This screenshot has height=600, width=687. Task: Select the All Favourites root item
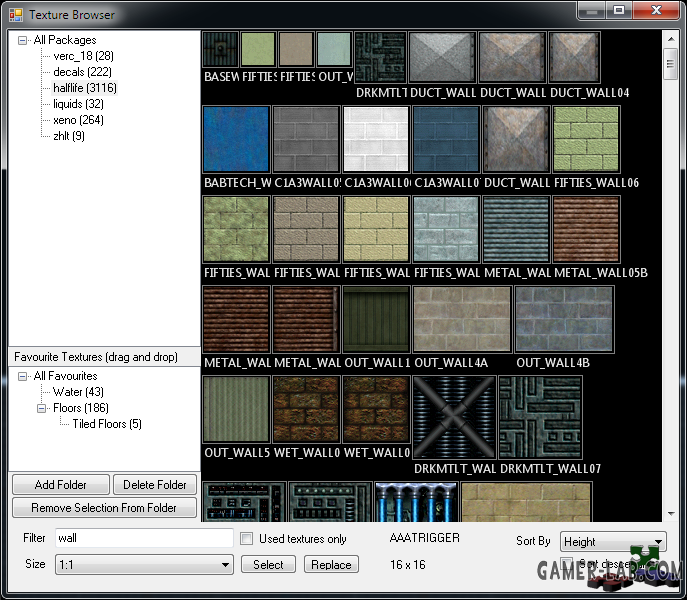pyautogui.click(x=65, y=376)
